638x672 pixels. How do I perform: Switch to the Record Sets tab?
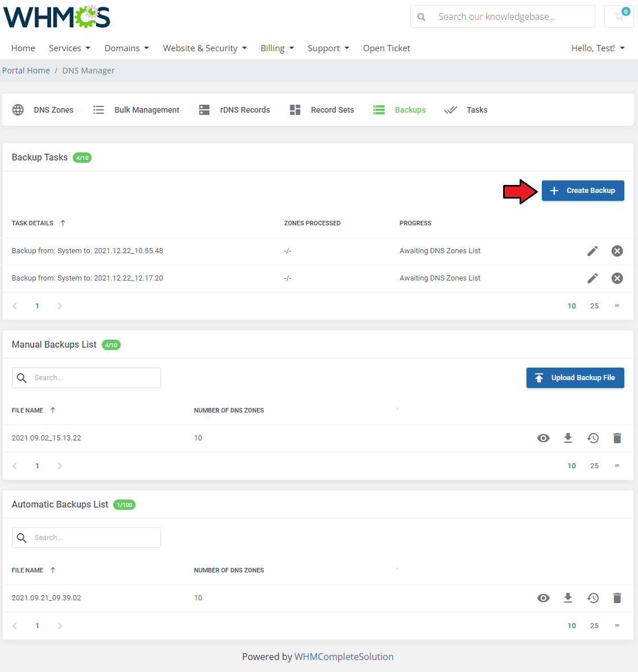[x=322, y=110]
